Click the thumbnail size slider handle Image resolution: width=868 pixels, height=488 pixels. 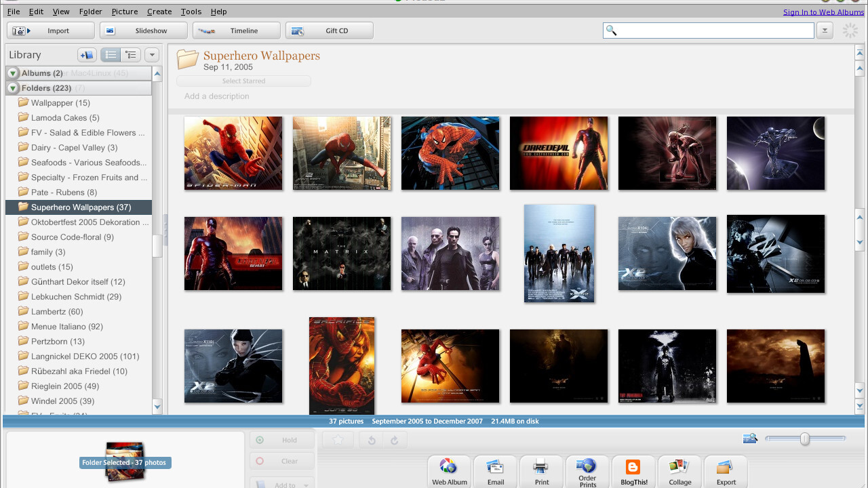pos(804,439)
